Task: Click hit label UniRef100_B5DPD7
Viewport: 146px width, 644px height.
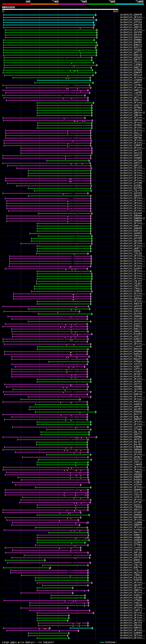Action: [131, 419]
